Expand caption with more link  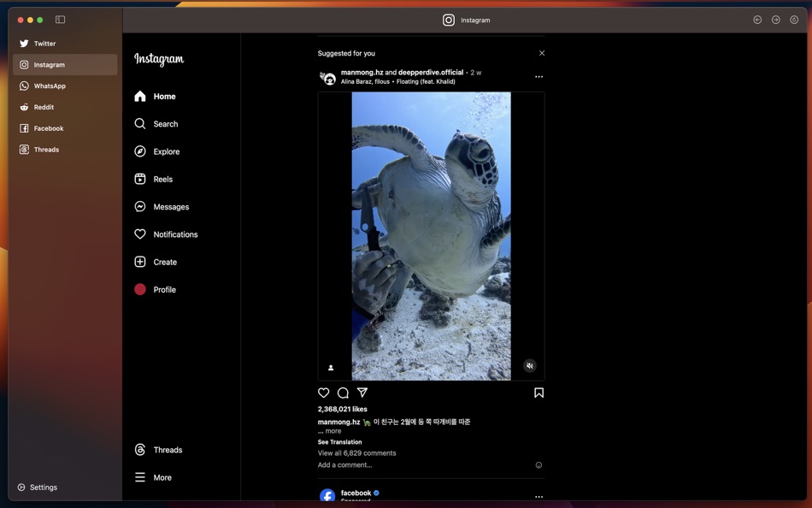tap(333, 431)
